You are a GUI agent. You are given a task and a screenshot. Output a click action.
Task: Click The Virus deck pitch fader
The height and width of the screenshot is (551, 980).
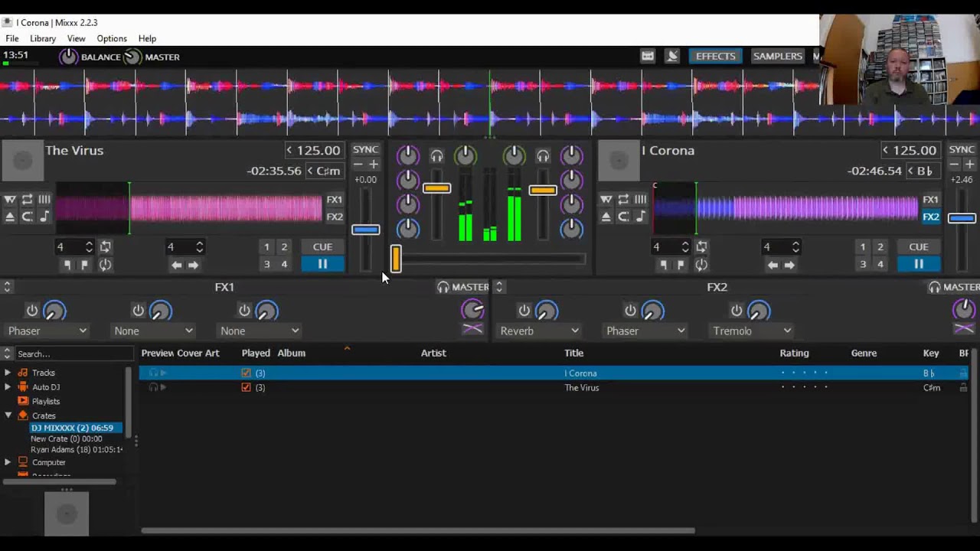366,230
